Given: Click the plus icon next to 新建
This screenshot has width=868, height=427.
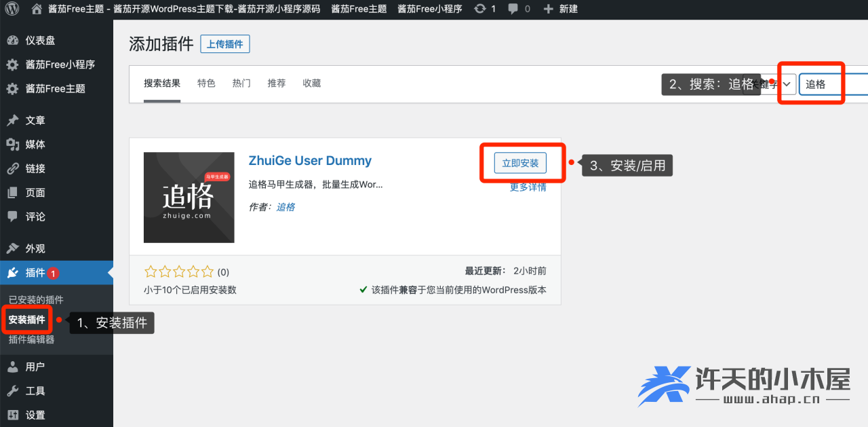Looking at the screenshot, I should (549, 9).
